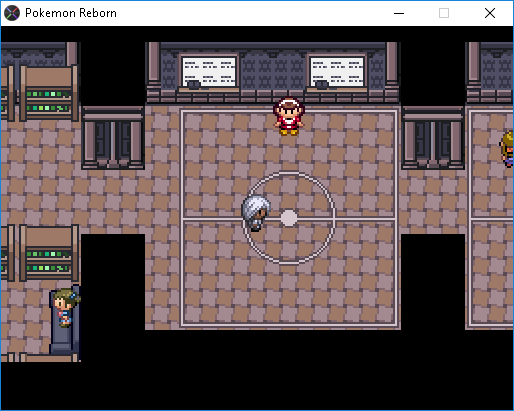The height and width of the screenshot is (411, 514).
Task: Click the dark doorway right of the arena
Action: (x=433, y=138)
